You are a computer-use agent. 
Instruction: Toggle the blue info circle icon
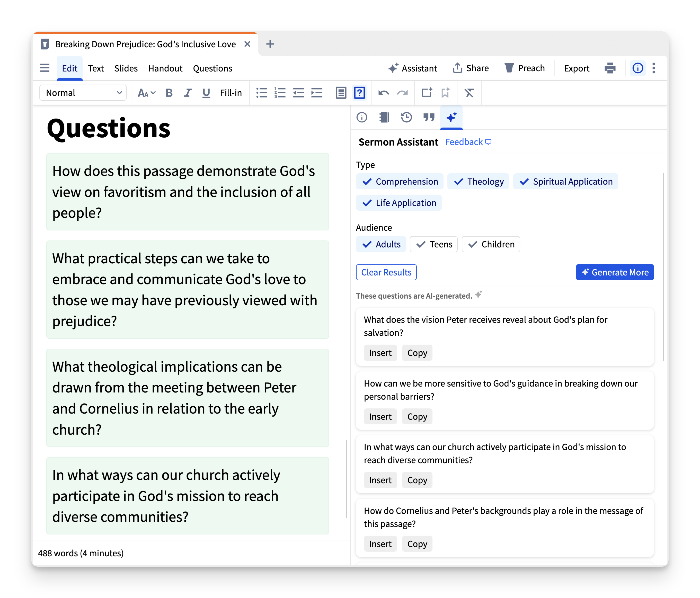(637, 68)
